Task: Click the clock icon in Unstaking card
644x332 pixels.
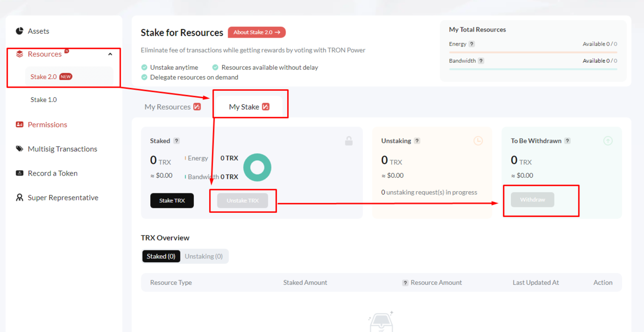Action: click(x=478, y=141)
